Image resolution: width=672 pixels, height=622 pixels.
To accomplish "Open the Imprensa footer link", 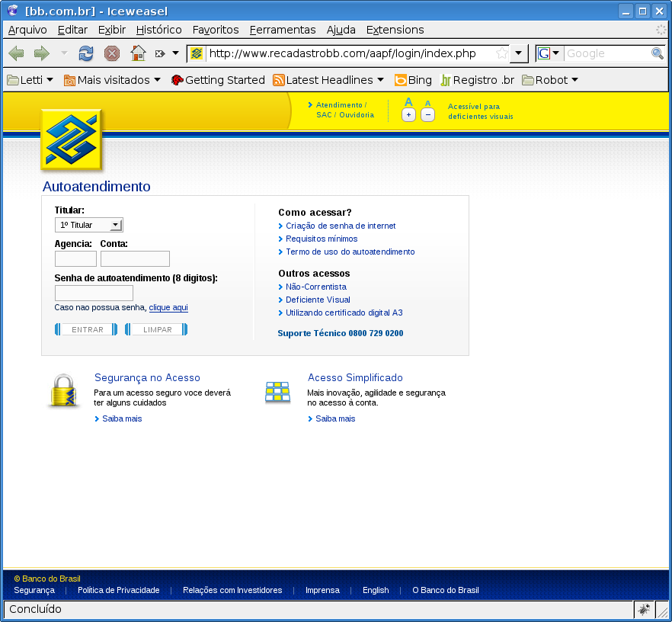I will (322, 590).
